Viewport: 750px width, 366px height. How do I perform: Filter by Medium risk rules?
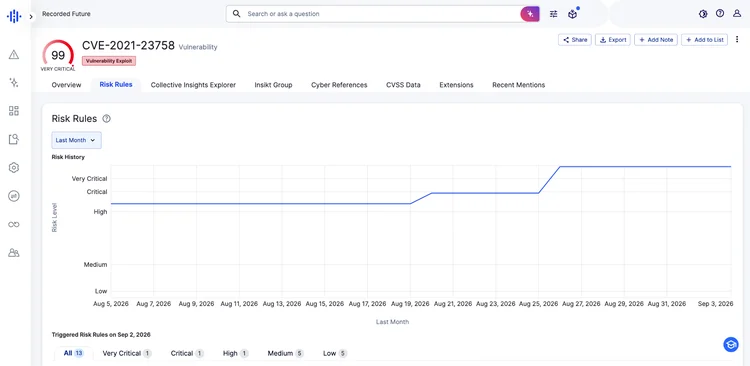point(286,354)
